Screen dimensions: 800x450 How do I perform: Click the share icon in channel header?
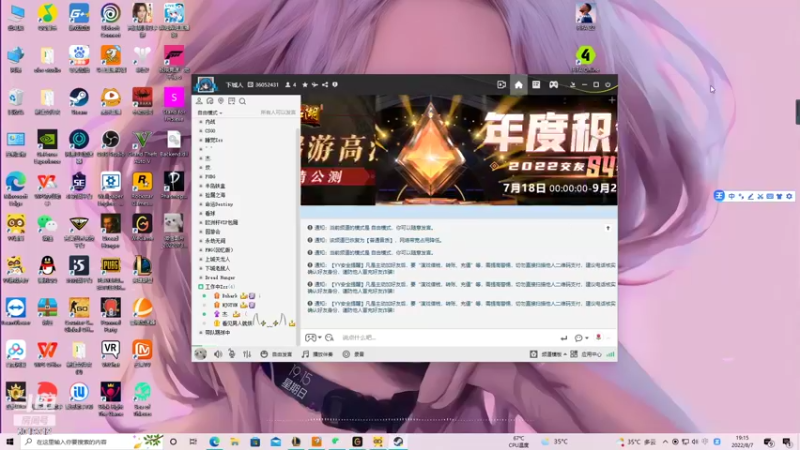[x=325, y=85]
